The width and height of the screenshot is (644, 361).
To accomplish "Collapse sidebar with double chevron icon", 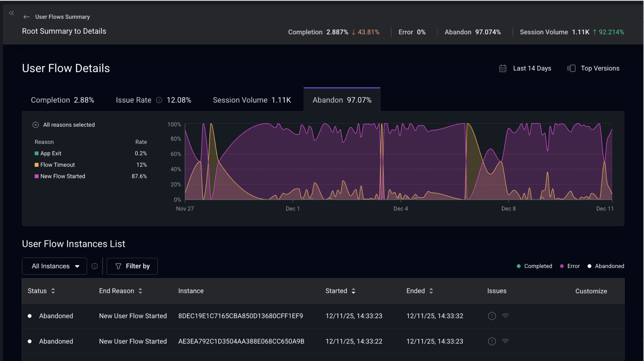I will tap(11, 13).
